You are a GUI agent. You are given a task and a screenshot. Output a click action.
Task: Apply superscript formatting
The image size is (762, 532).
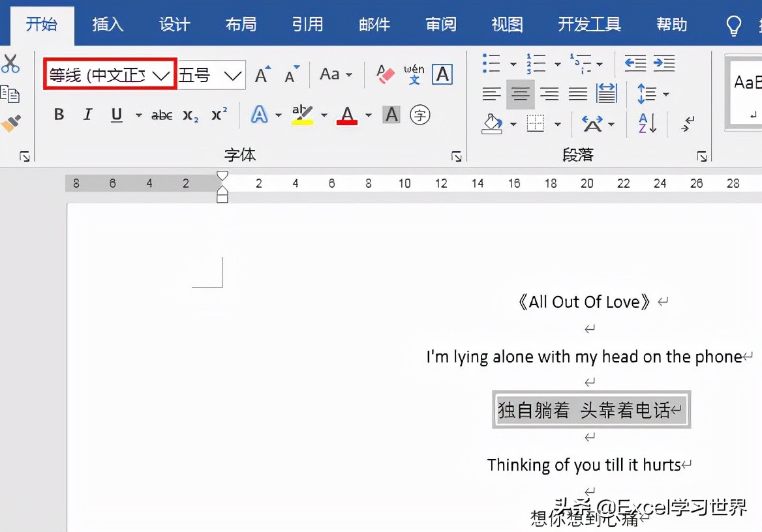click(x=219, y=115)
